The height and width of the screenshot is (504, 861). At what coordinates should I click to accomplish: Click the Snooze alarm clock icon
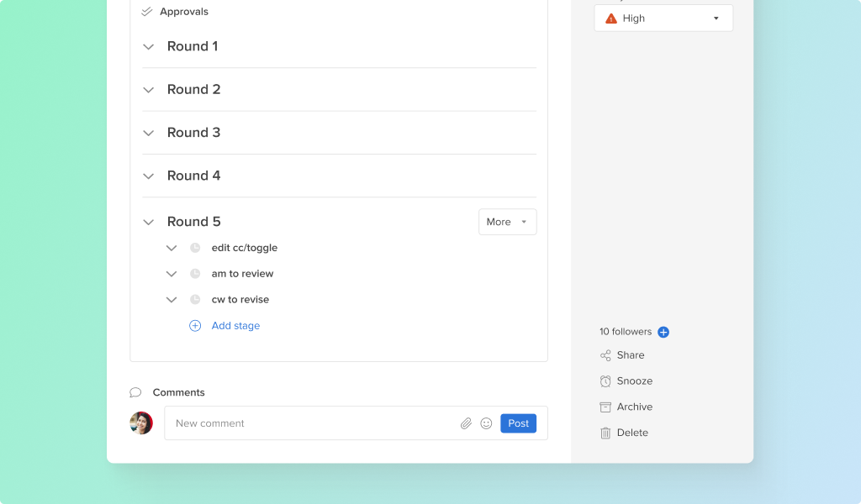tap(605, 381)
